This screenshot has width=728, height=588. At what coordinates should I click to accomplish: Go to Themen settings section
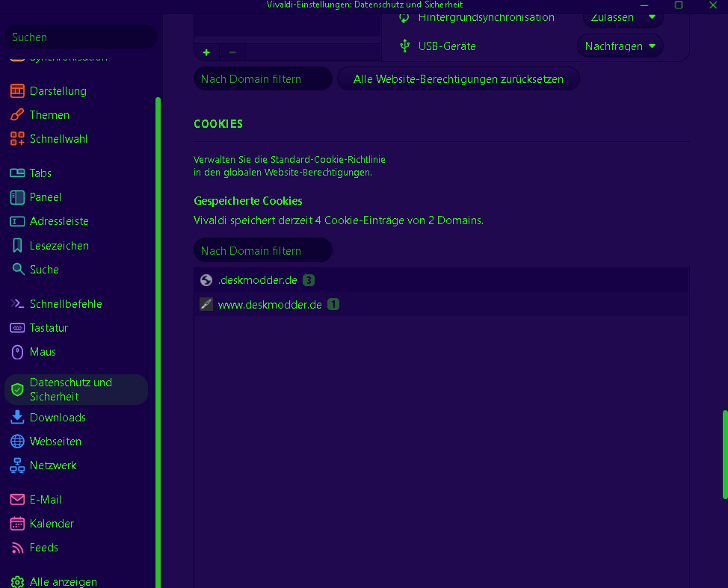[49, 114]
